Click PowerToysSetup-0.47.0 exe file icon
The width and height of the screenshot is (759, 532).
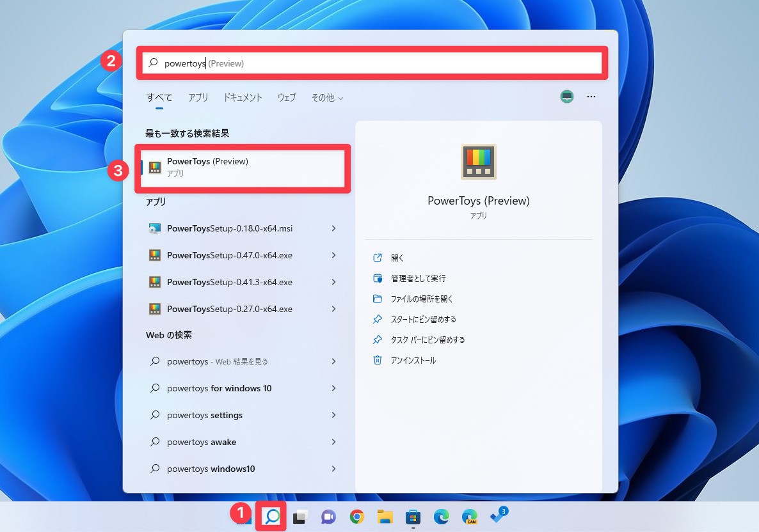pyautogui.click(x=155, y=255)
